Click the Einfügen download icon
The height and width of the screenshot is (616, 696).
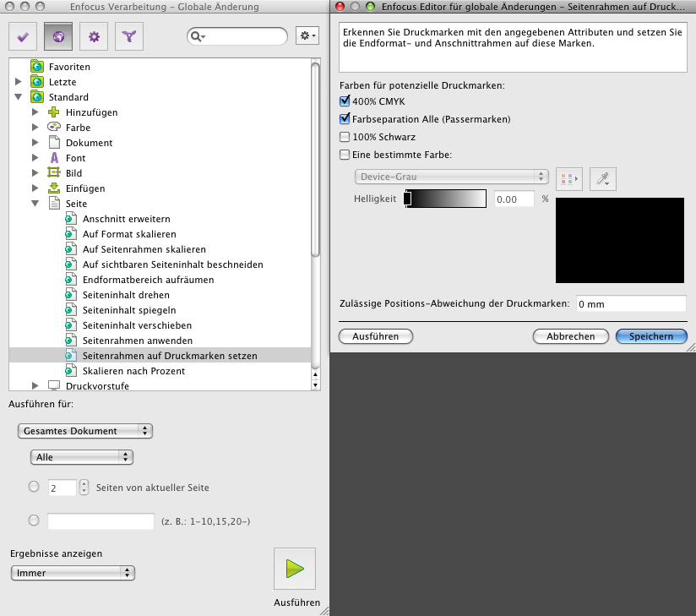[x=54, y=188]
